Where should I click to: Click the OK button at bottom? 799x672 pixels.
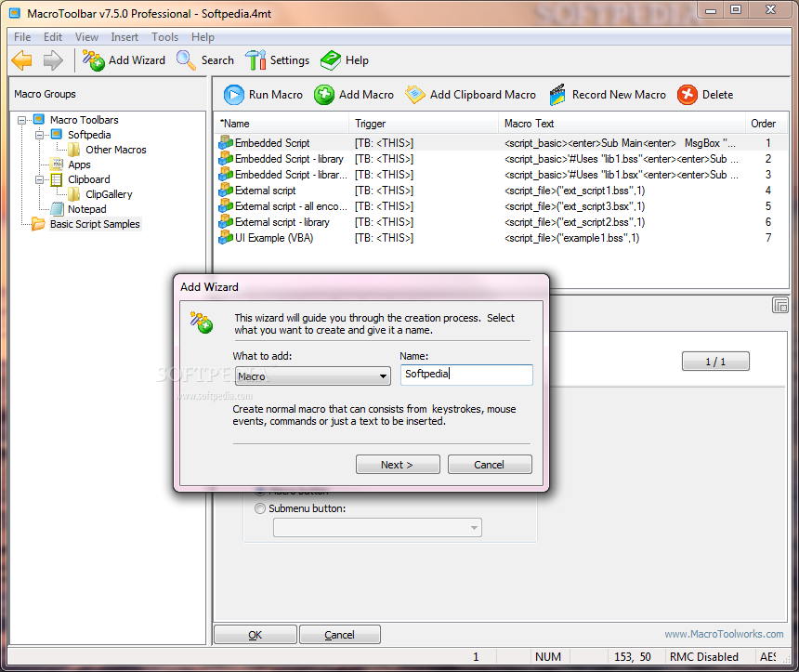pos(255,635)
